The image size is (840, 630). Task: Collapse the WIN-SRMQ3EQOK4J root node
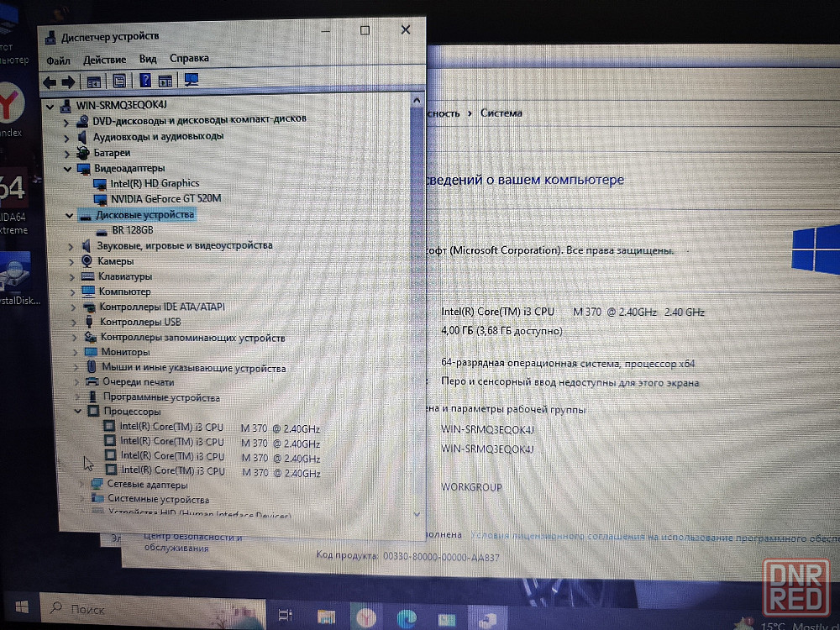tap(50, 107)
